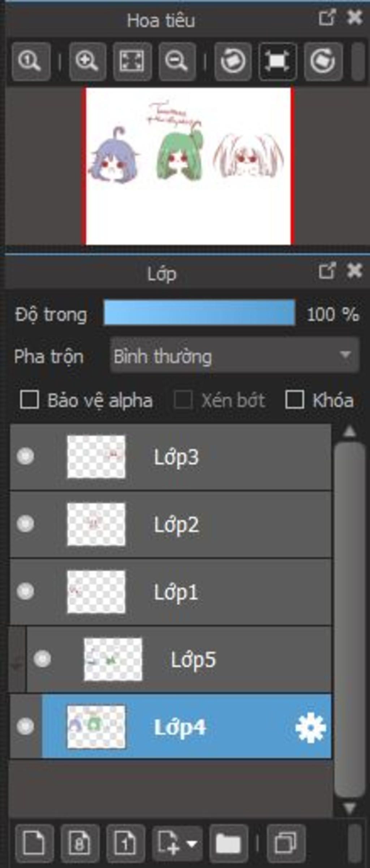Create a new color layer
Image resolution: width=370 pixels, height=868 pixels.
34,843
